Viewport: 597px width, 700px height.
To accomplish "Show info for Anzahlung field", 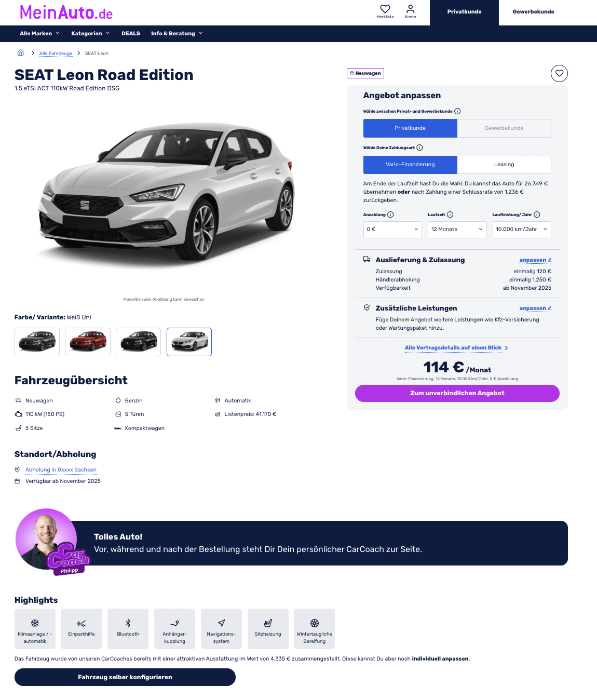I will click(x=391, y=214).
